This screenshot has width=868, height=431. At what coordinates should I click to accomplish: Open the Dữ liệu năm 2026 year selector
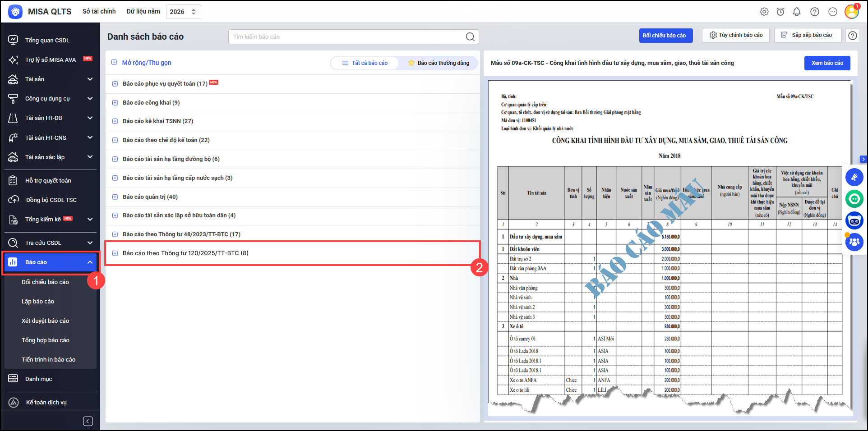click(x=184, y=12)
